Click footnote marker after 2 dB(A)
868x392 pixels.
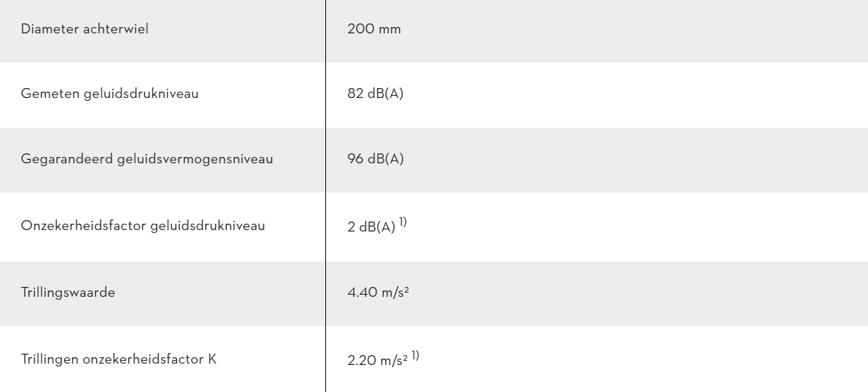click(403, 224)
